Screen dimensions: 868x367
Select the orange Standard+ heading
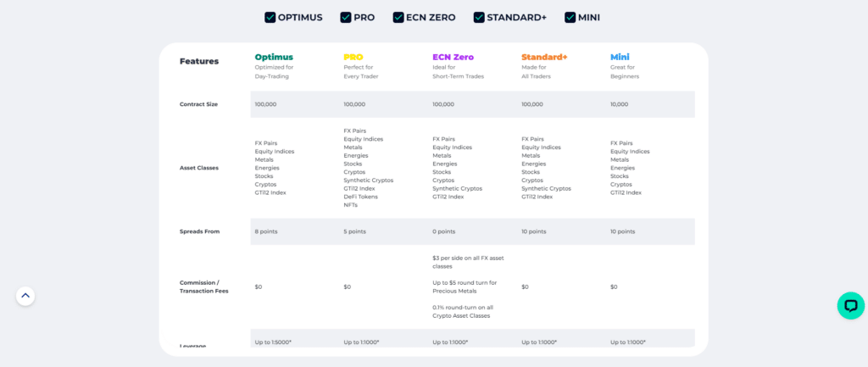[x=544, y=57]
